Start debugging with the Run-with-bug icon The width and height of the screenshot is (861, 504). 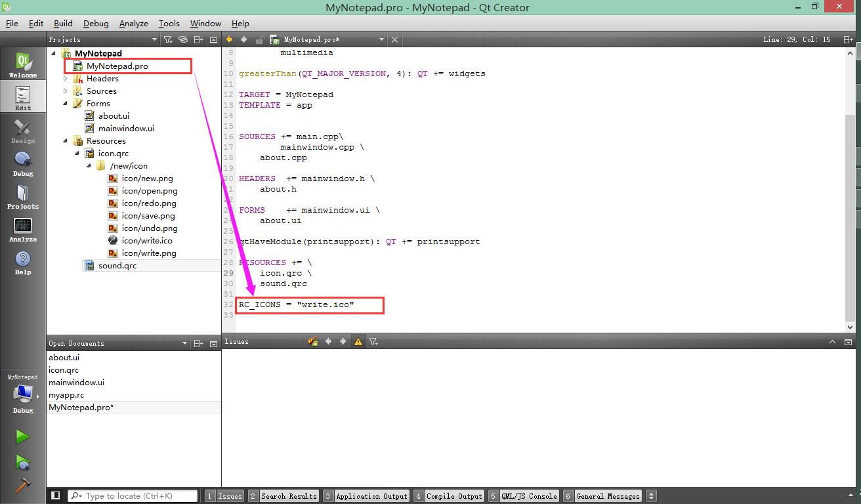[x=23, y=462]
